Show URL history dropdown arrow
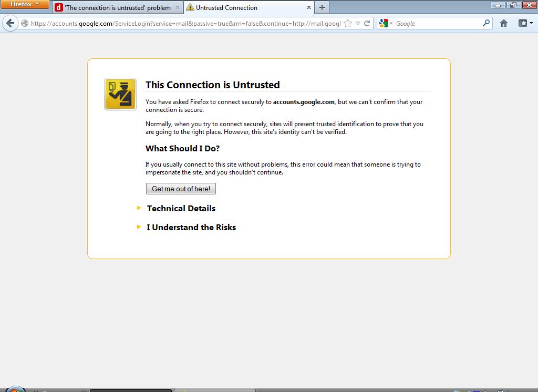This screenshot has height=392, width=538. (x=358, y=23)
